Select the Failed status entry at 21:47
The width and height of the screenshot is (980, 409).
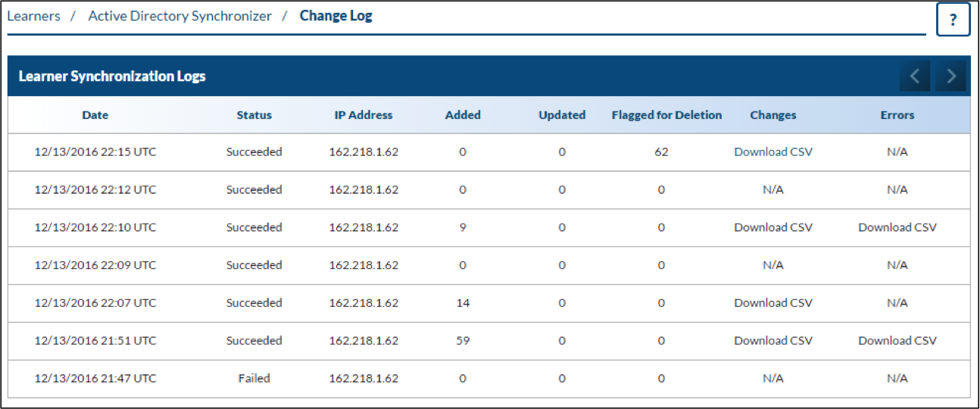tap(254, 379)
